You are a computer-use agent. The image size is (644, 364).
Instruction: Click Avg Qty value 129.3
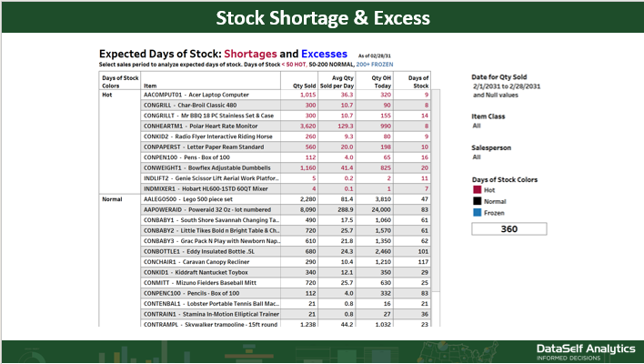coord(346,126)
